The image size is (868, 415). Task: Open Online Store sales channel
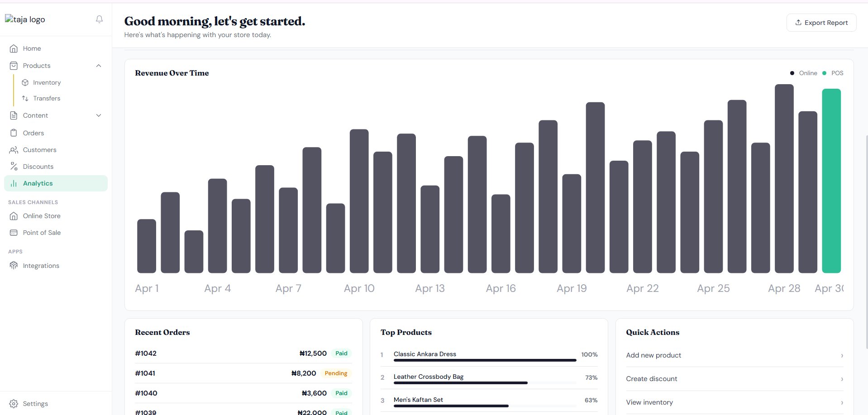click(56, 216)
